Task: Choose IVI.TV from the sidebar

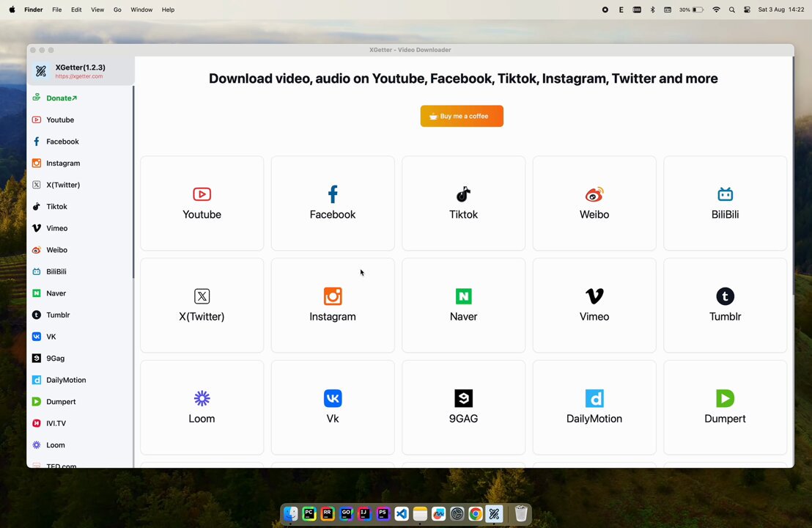Action: 56,423
